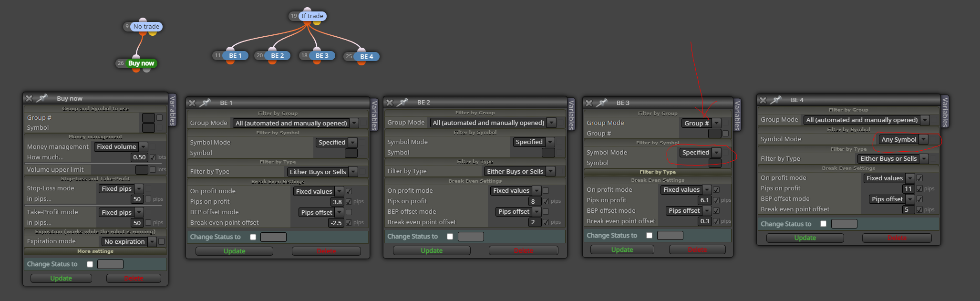Close the BE 1 panel

coord(192,103)
